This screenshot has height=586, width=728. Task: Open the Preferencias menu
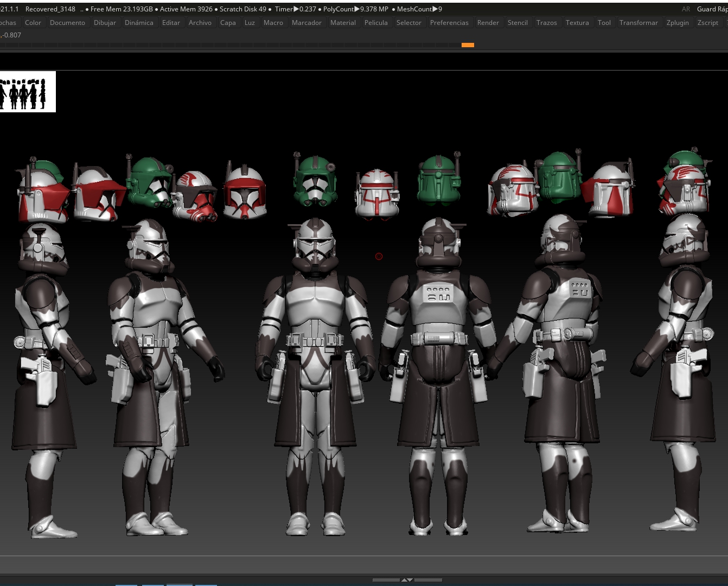tap(449, 23)
